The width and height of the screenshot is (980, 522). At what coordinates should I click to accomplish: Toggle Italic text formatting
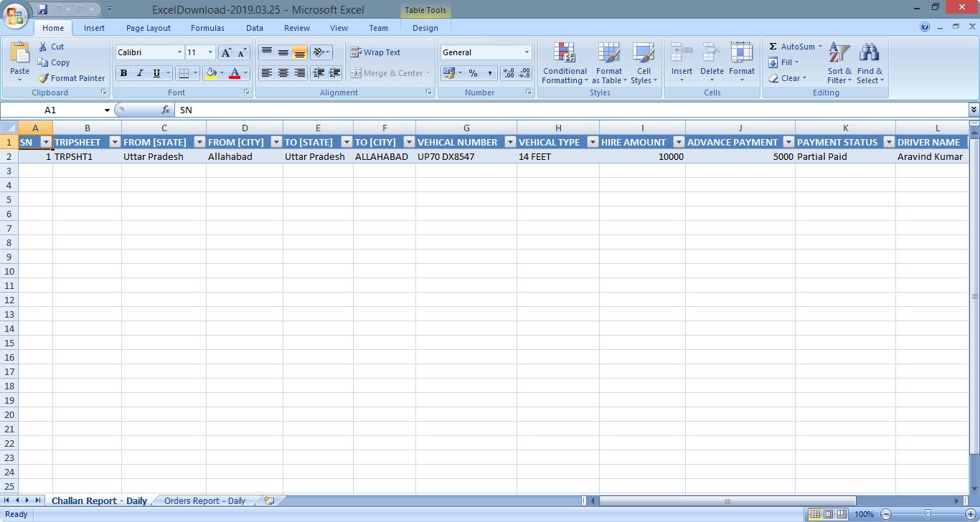click(140, 73)
